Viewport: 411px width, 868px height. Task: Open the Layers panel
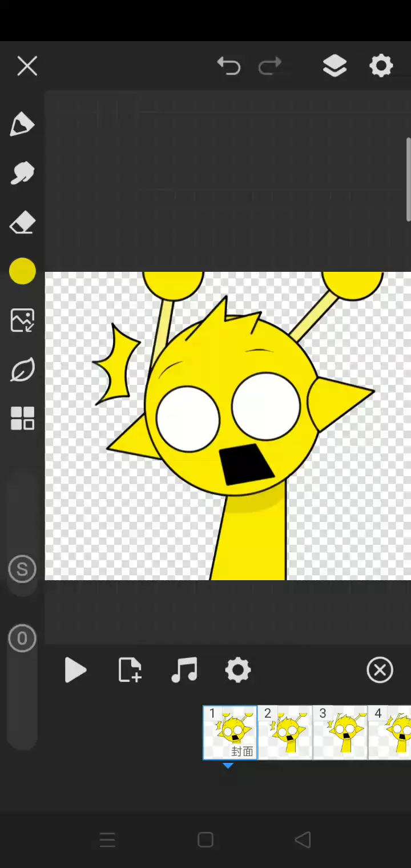pos(335,66)
